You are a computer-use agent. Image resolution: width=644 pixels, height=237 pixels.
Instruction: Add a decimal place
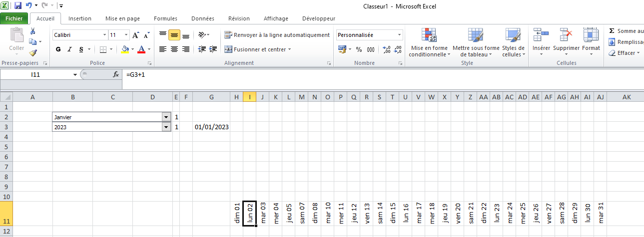click(387, 49)
